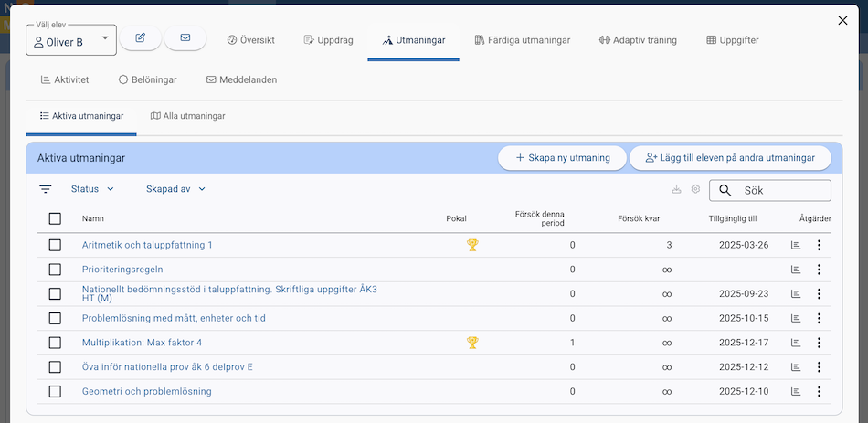This screenshot has height=423, width=868.
Task: Click the edit student pencil icon button
Action: point(141,37)
